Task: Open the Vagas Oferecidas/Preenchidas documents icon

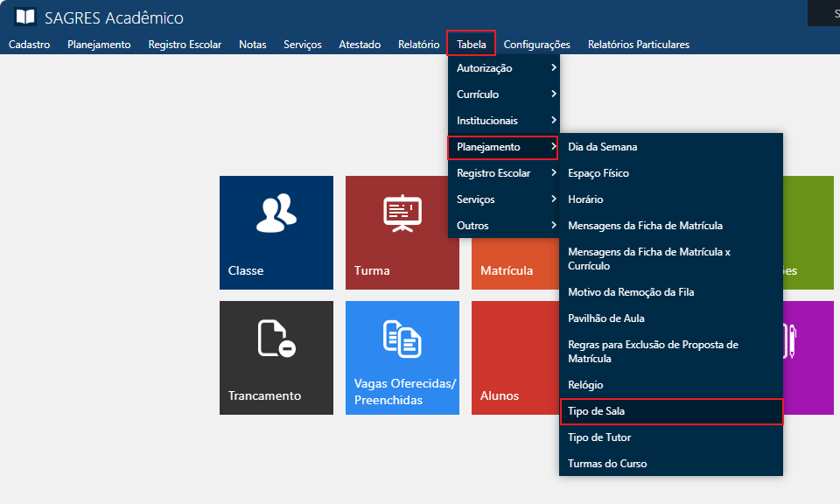Action: pyautogui.click(x=402, y=339)
